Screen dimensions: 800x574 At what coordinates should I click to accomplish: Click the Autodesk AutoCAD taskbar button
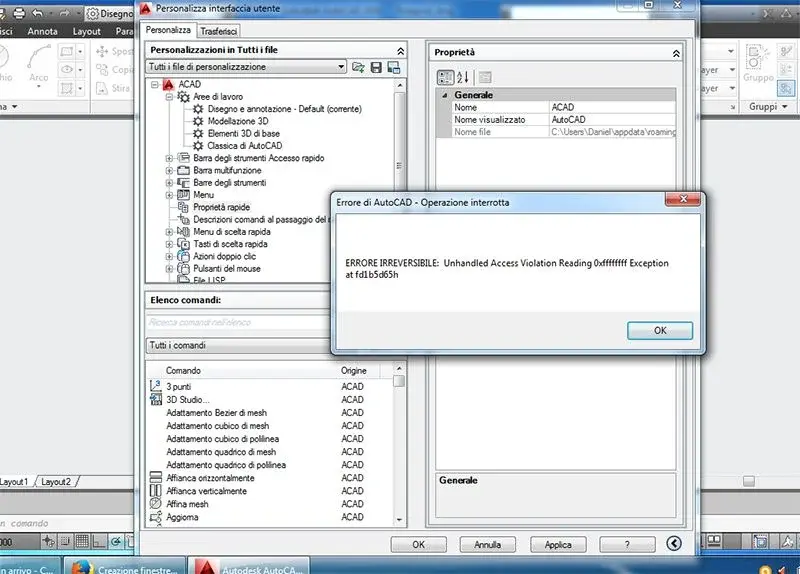(x=251, y=566)
